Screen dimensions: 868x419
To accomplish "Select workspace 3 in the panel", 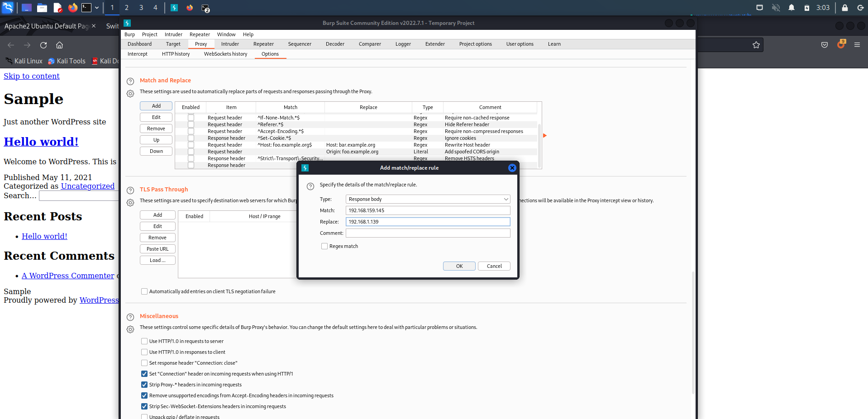I will click(x=141, y=8).
